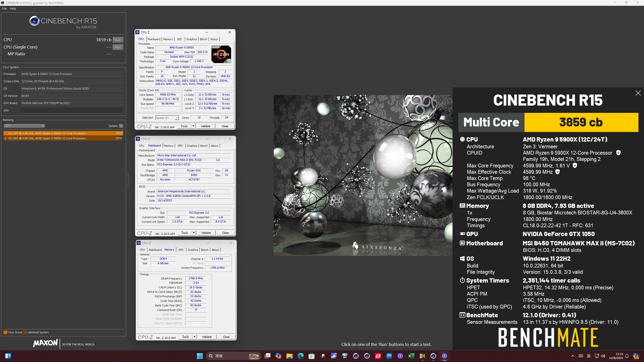Click Close in the top CPU-Z window
The image size is (644, 362).
coord(225,126)
